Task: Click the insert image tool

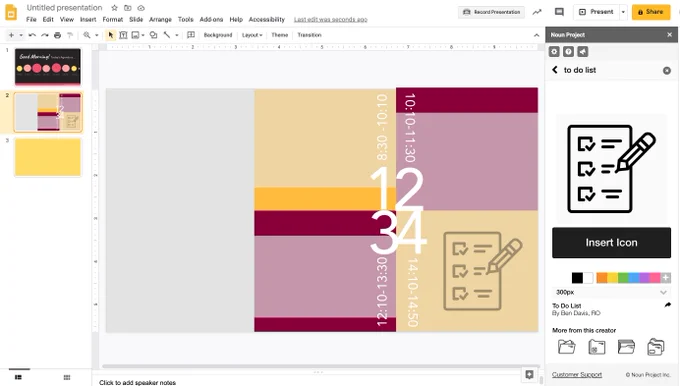Action: tap(135, 35)
